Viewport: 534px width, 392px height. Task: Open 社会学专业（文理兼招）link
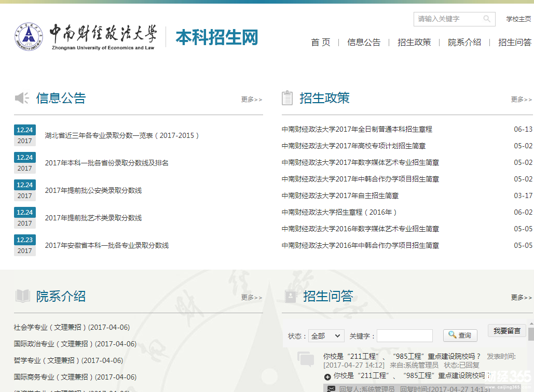tap(72, 327)
